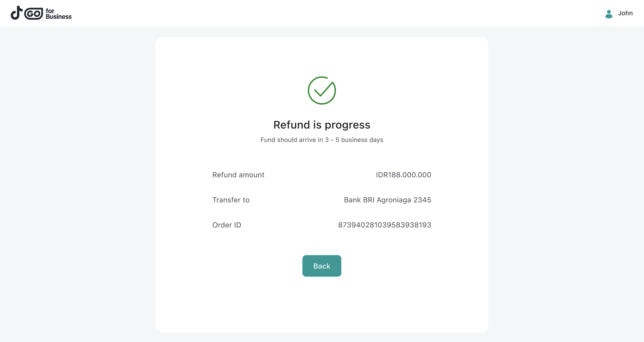Click the 'Transfer to' label
Screen dimensions: 644x342
[x=231, y=200]
